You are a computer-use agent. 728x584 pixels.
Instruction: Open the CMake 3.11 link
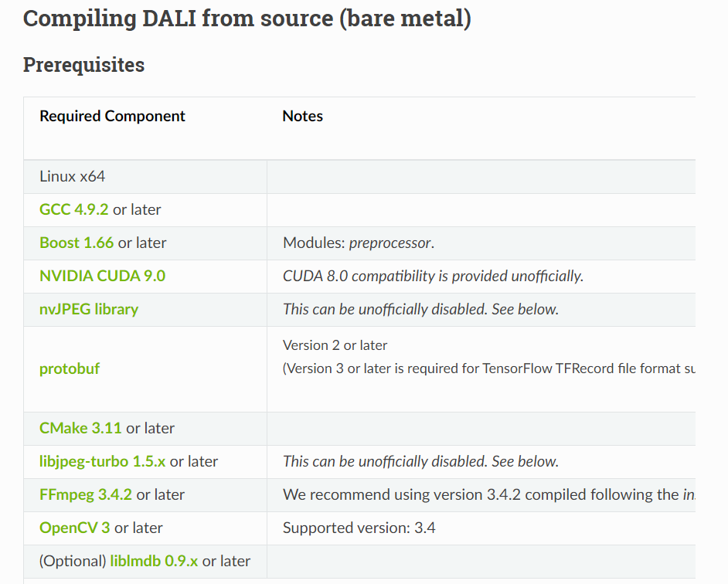80,428
